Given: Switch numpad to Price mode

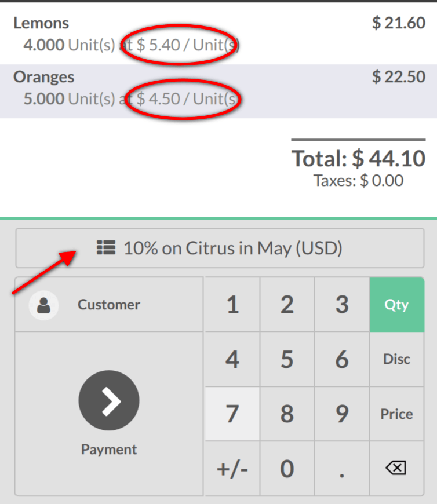Looking at the screenshot, I should coord(396,414).
